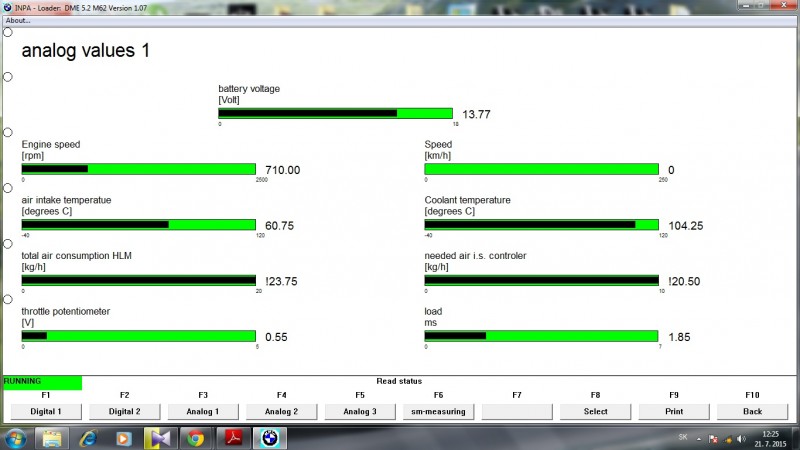The width and height of the screenshot is (800, 450).
Task: Click the total air consumption HLM label
Action: point(77,256)
